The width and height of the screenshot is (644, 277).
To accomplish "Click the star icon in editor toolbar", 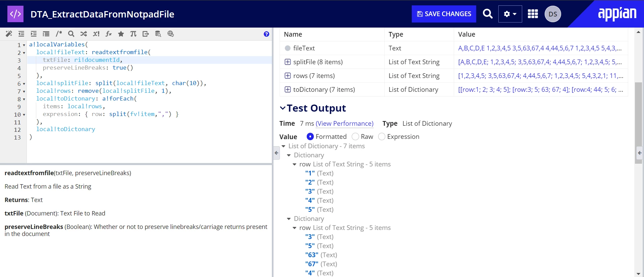I will [x=121, y=34].
